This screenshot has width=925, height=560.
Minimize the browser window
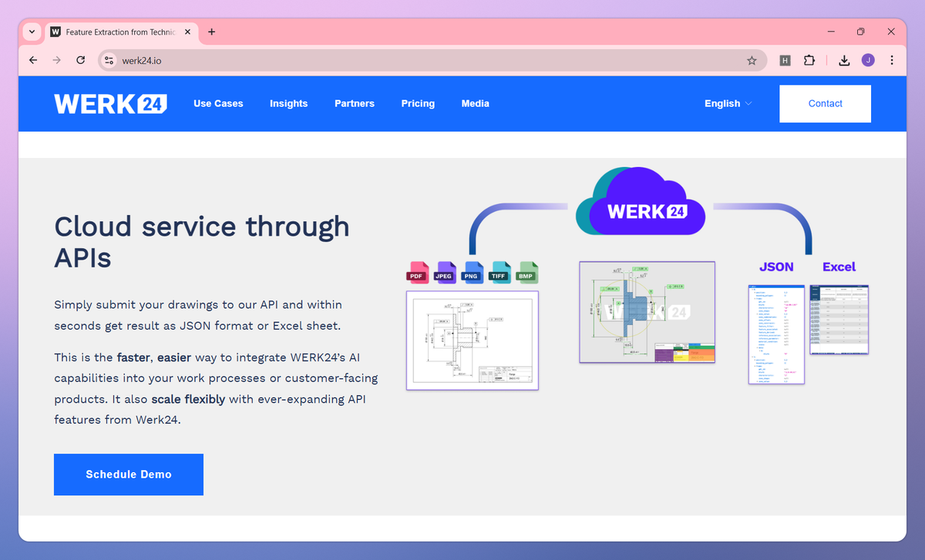pos(832,32)
